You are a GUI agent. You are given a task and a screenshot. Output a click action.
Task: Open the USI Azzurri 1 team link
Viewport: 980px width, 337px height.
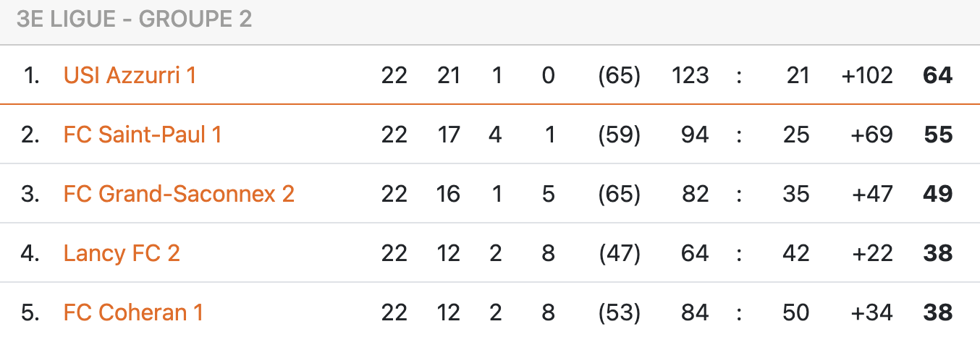[x=130, y=75]
